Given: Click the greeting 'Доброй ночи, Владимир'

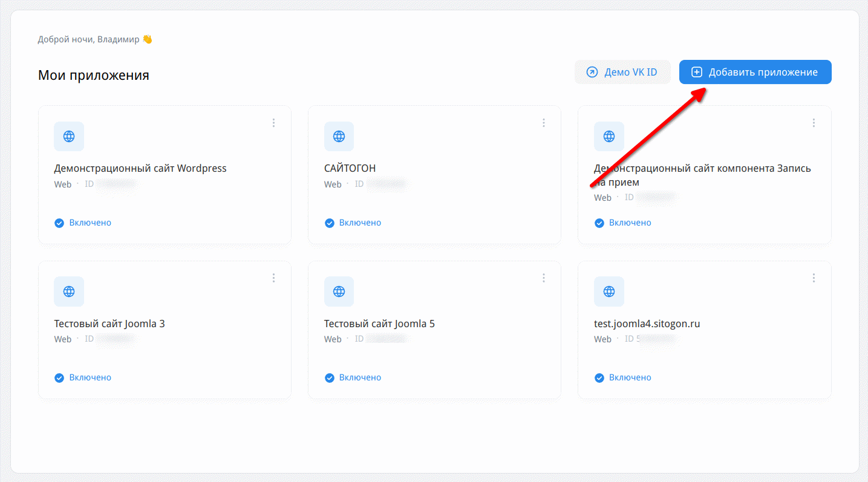Looking at the screenshot, I should click(x=88, y=39).
